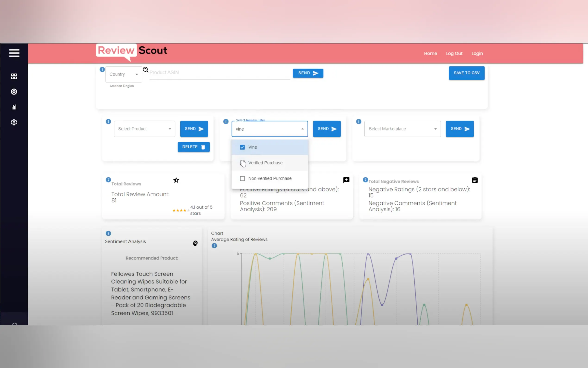Viewport: 588px width, 368px height.
Task: Check the Verified Purchase option
Action: pyautogui.click(x=242, y=163)
